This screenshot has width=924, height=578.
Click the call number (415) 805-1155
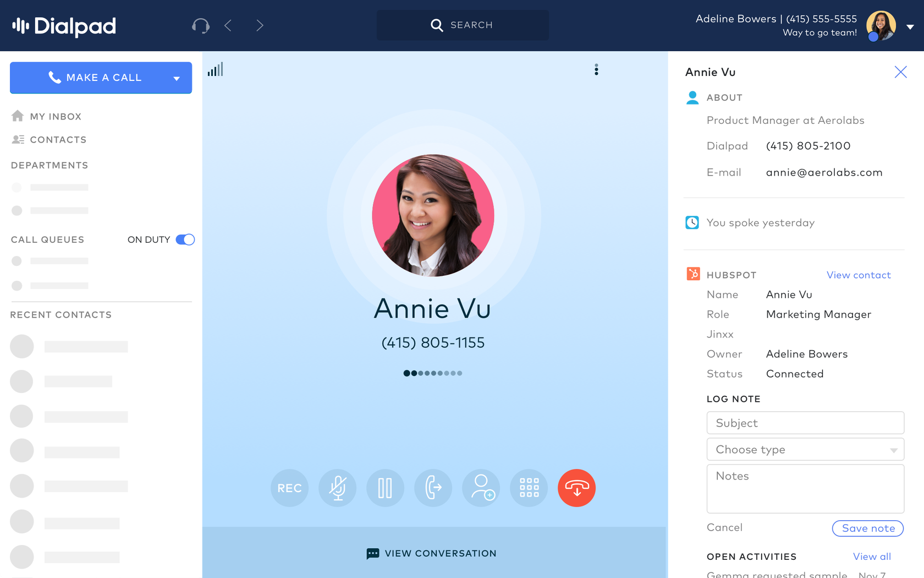point(433,342)
